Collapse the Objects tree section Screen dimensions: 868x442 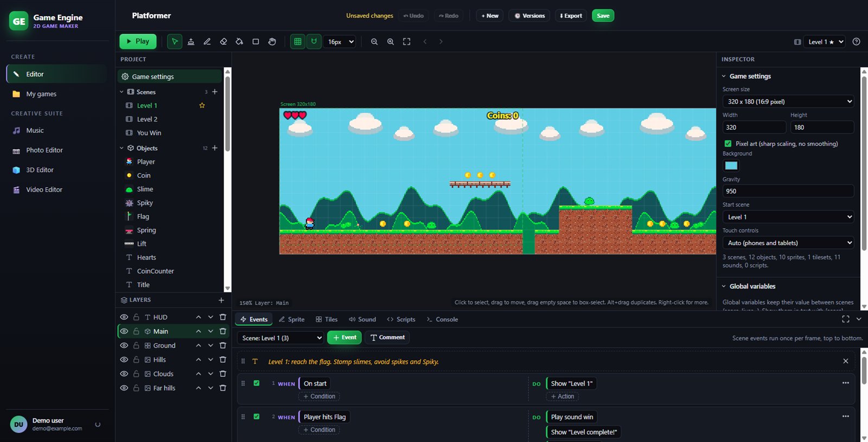pyautogui.click(x=122, y=148)
